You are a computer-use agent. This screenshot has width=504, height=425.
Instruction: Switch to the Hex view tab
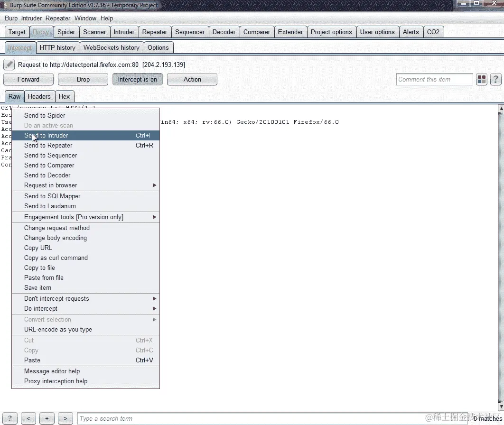pos(64,96)
